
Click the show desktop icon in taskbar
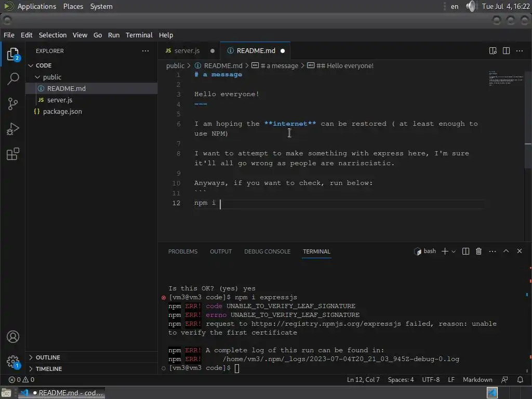click(x=6, y=393)
